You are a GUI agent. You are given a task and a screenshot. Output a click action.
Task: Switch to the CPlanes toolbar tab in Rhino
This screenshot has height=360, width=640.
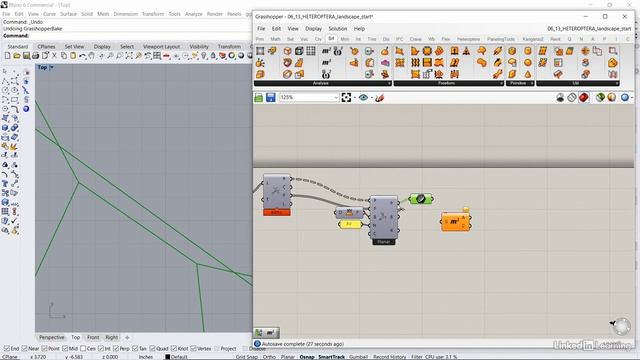coord(46,47)
